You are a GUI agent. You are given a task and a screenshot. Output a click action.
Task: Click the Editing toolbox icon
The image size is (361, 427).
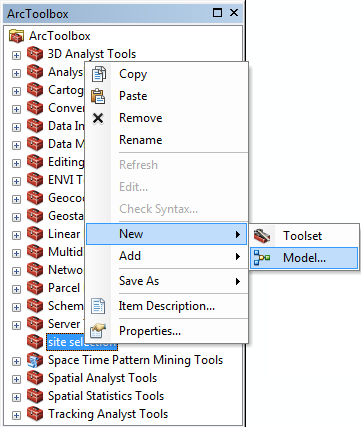pos(35,162)
